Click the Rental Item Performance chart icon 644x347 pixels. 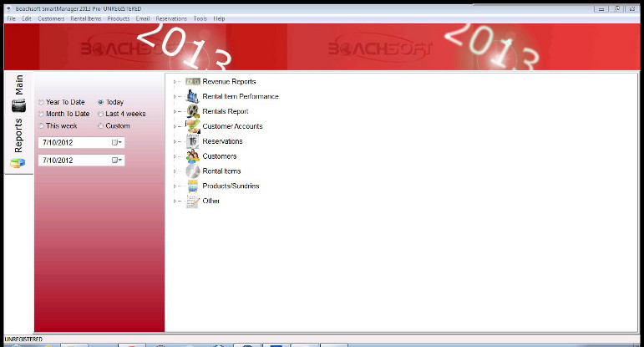[x=192, y=96]
